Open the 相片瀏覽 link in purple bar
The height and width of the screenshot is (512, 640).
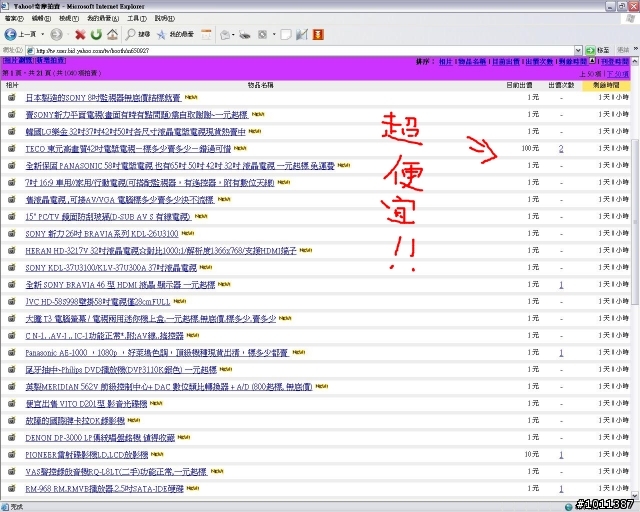point(18,60)
